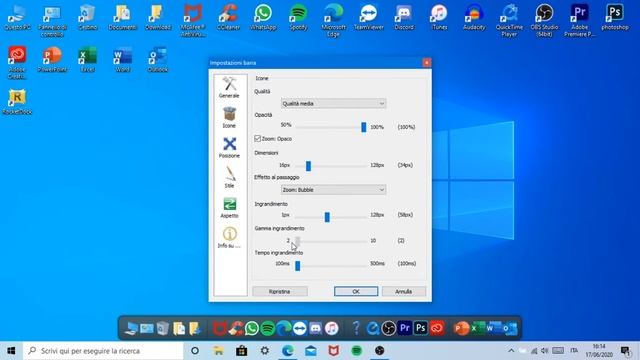Click the volume icon in system tray
The image size is (640, 360).
(x=544, y=351)
